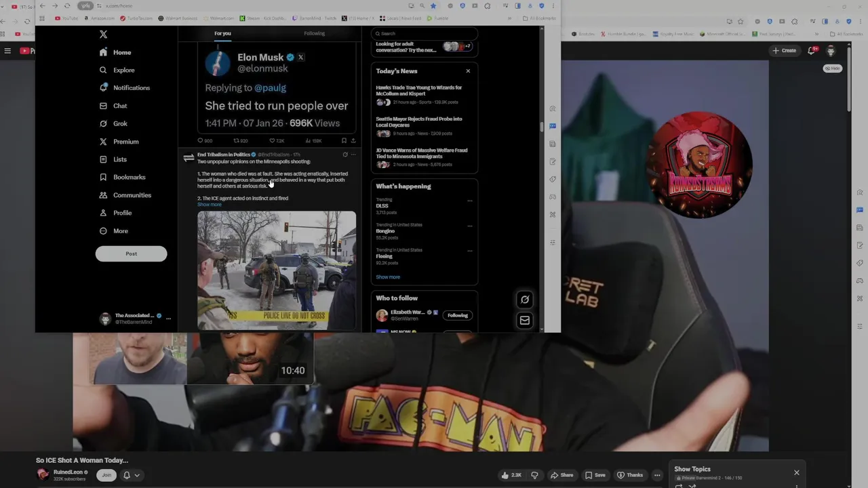Reload the x.com page
Image resolution: width=868 pixels, height=488 pixels.
click(x=66, y=6)
